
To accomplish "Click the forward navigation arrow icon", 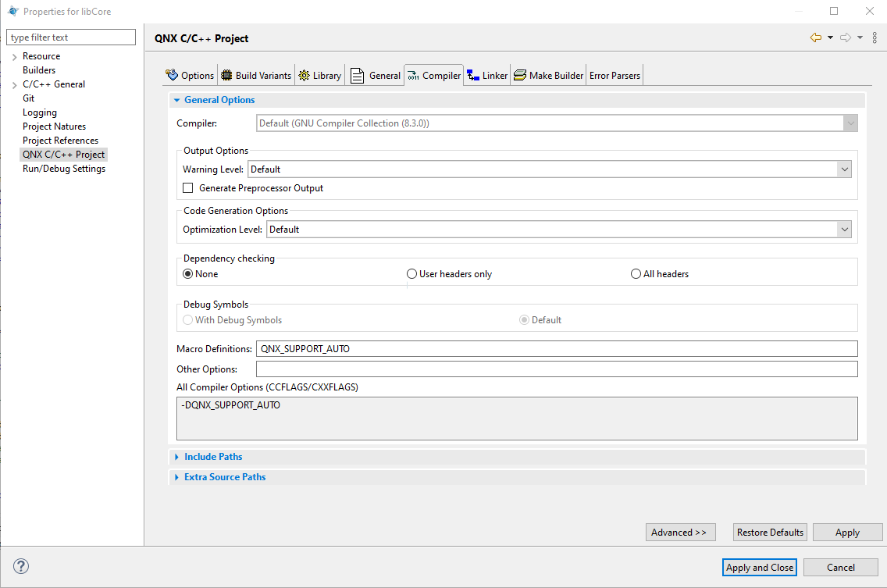I will pos(844,37).
